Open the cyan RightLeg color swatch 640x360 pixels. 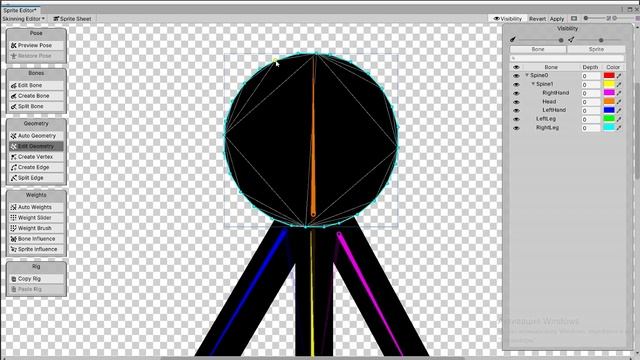609,128
